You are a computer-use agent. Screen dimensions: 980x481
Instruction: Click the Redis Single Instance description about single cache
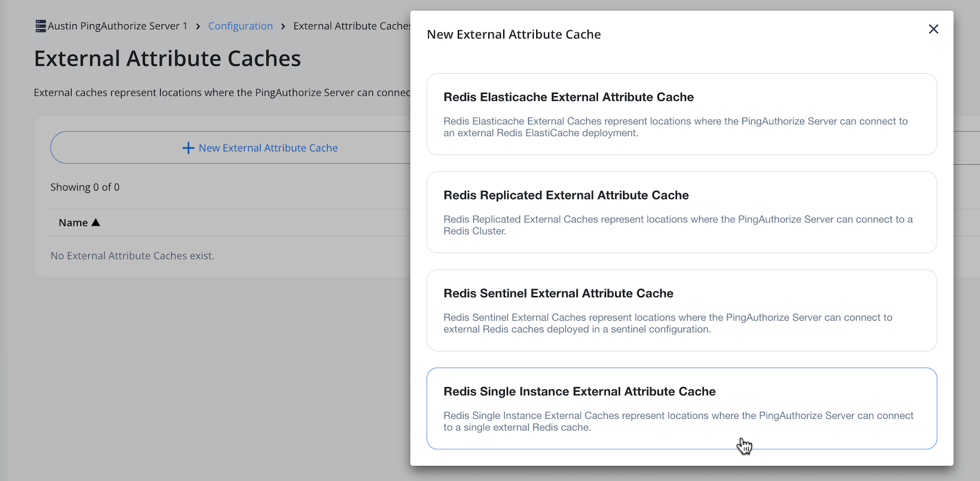click(679, 421)
